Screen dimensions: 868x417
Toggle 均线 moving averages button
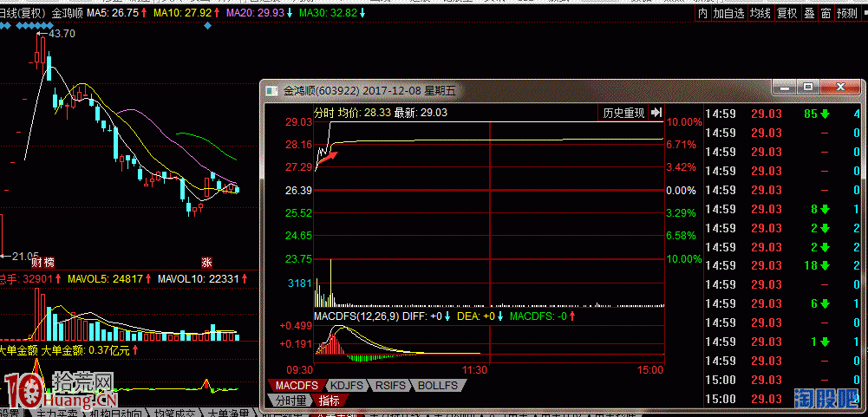click(x=760, y=13)
